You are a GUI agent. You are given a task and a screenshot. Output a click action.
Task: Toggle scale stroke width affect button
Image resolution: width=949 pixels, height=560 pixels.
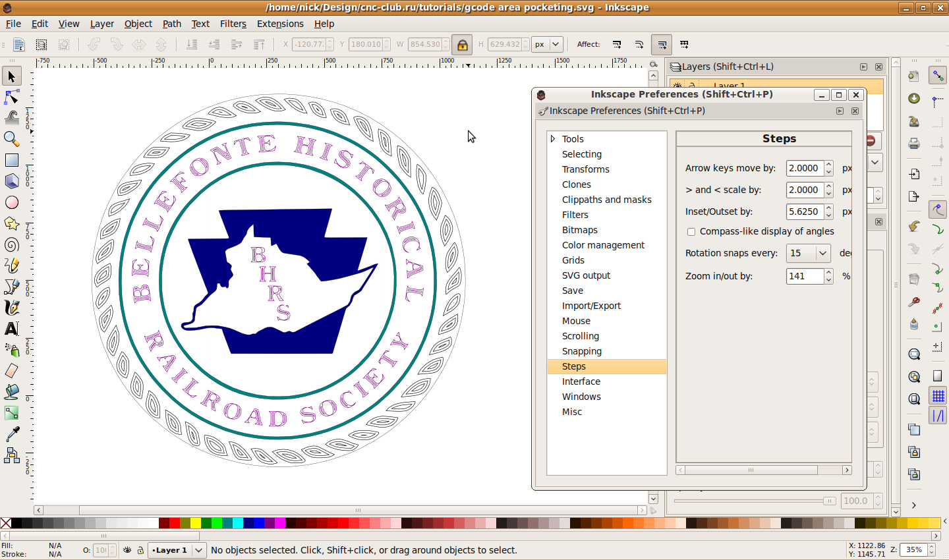[x=617, y=45]
